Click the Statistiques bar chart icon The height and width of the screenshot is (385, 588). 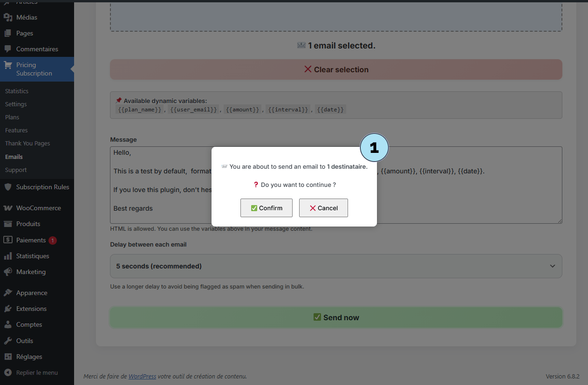[7, 256]
